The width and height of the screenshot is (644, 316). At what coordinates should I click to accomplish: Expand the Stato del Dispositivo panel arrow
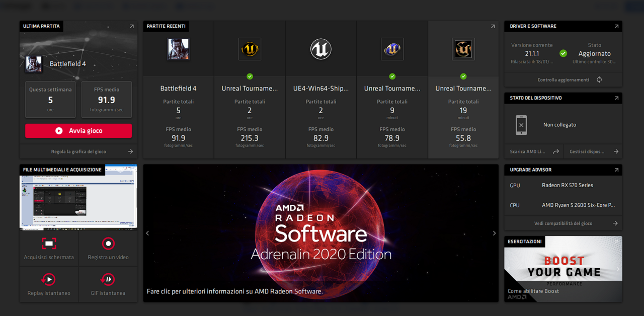616,98
